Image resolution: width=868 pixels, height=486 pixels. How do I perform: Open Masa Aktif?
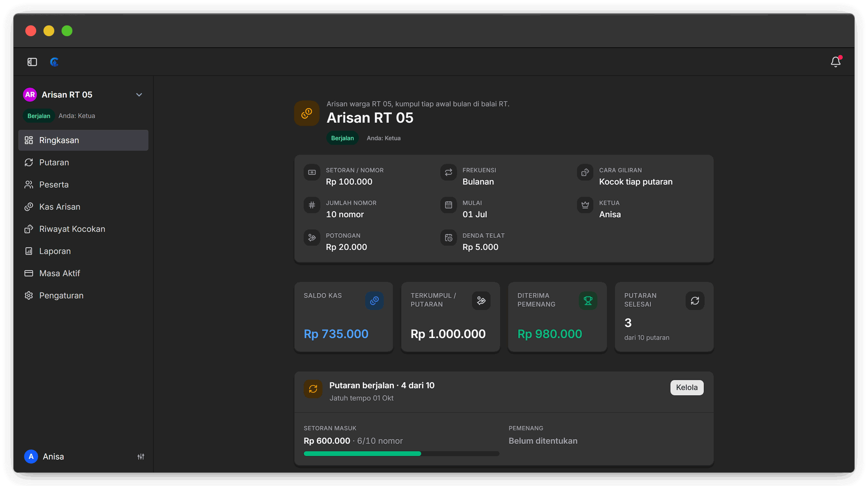coord(83,273)
